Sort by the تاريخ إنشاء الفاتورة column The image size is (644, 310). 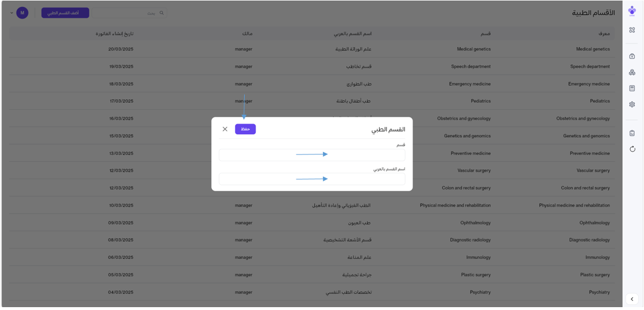[x=114, y=34]
